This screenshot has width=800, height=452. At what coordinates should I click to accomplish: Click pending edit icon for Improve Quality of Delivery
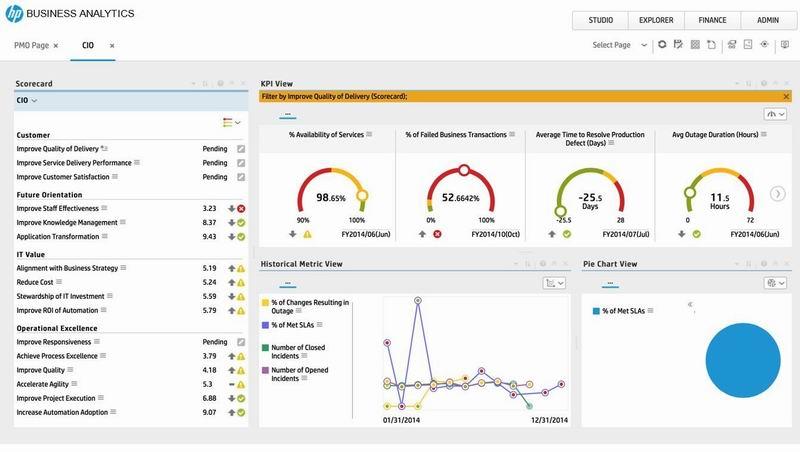point(241,149)
